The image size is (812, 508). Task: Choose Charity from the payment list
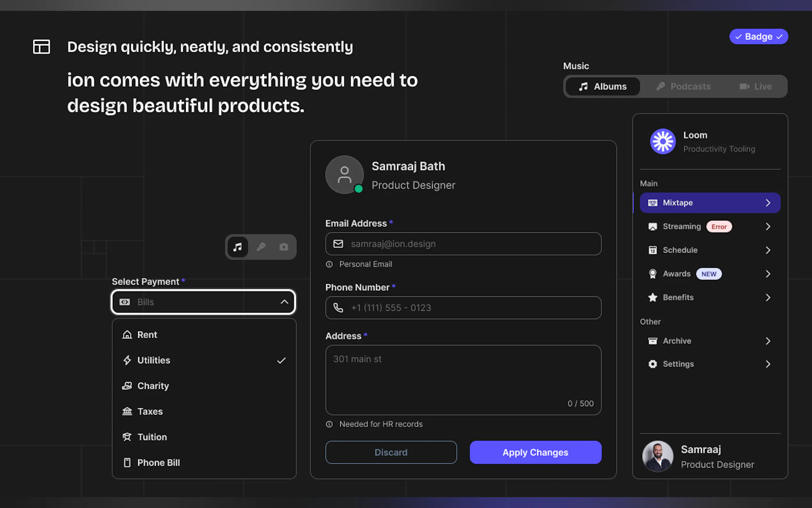point(153,386)
